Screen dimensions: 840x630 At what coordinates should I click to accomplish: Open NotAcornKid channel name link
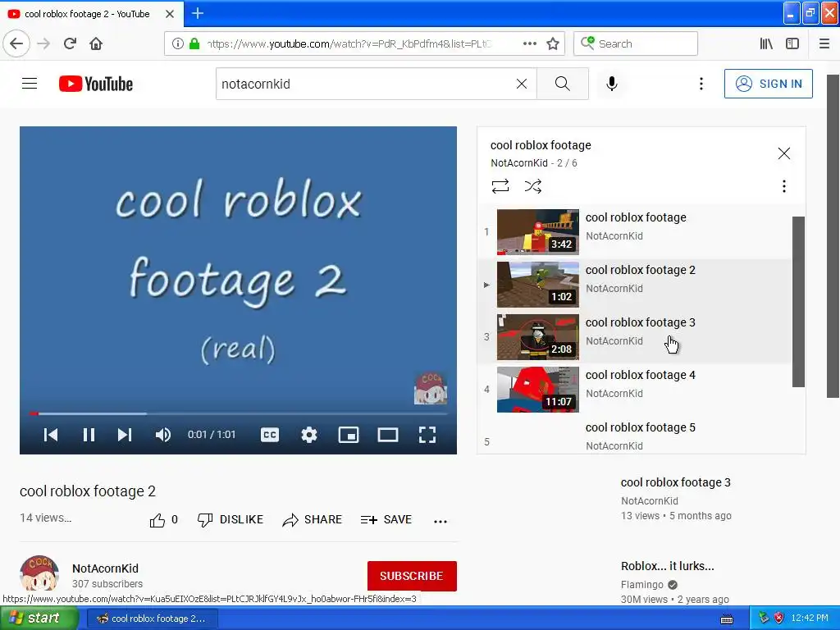[105, 568]
